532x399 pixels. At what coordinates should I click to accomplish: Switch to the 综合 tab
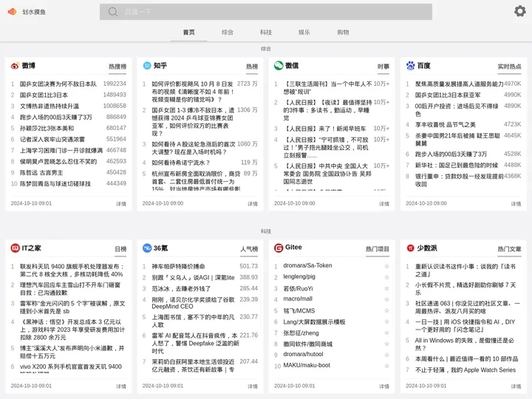[228, 33]
